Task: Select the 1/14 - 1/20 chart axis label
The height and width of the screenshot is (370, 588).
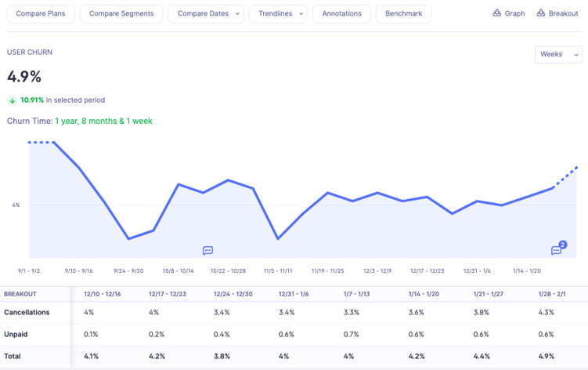Action: tap(527, 270)
